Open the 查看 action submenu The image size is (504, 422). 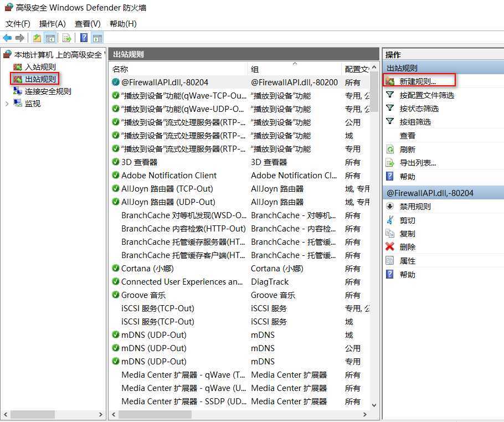coord(407,136)
